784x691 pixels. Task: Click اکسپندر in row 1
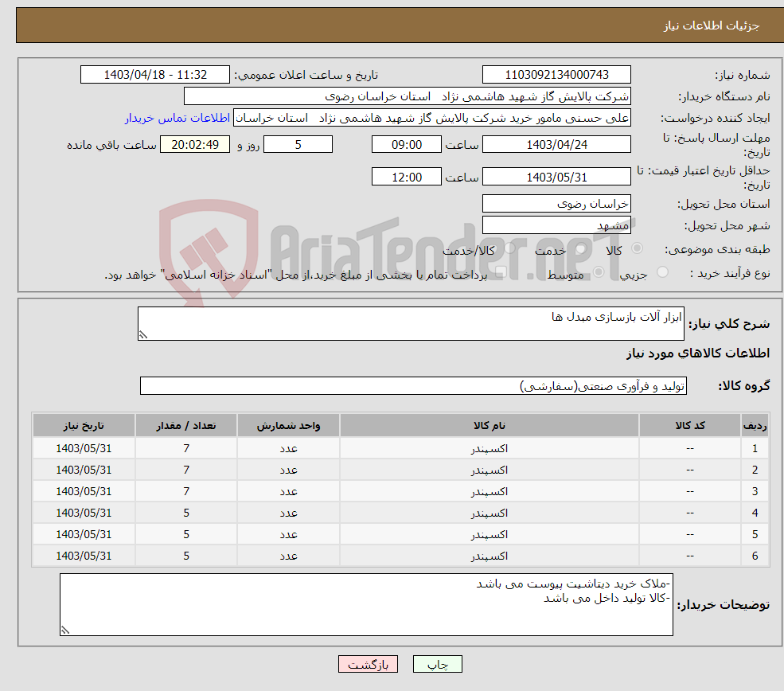click(489, 448)
